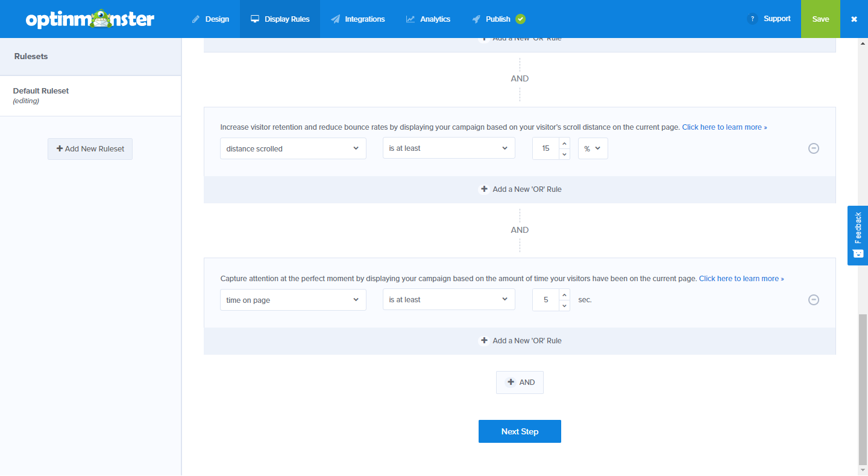Close the campaign builder with X icon
This screenshot has height=476, width=868.
pyautogui.click(x=854, y=19)
